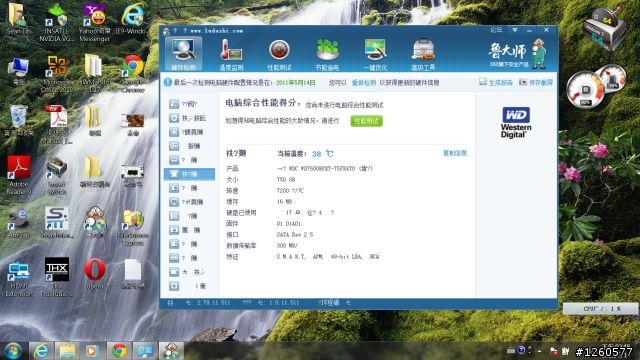This screenshot has height=360, width=640.
Task: Switch to Chrome in the taskbar
Action: click(119, 351)
